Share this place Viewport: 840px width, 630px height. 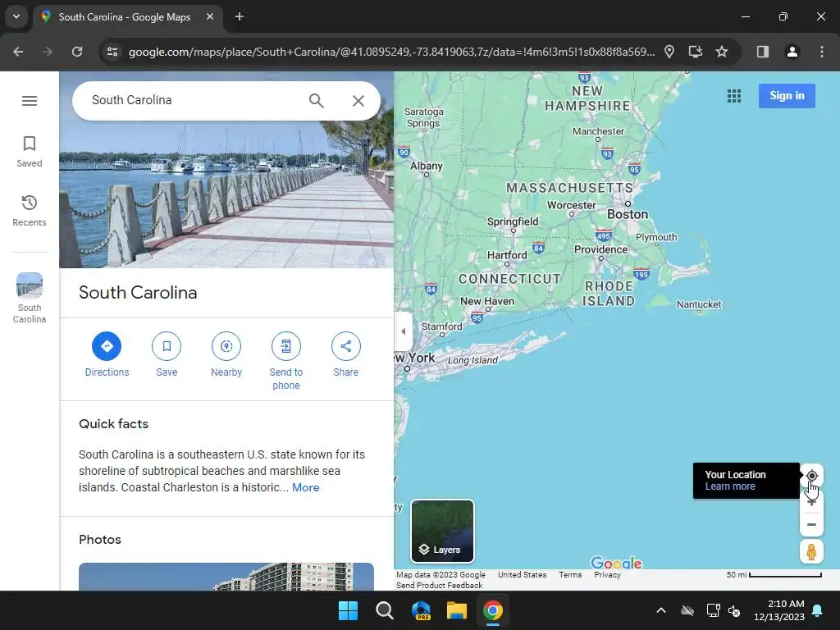coord(345,354)
